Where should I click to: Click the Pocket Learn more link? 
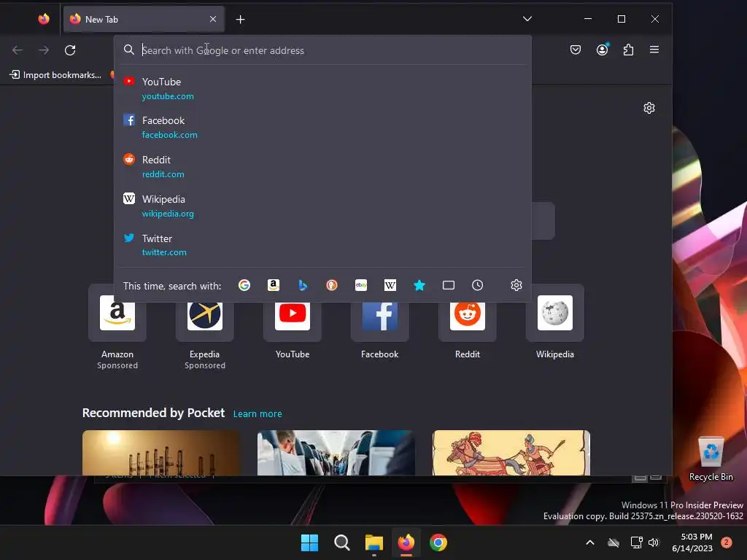point(258,414)
